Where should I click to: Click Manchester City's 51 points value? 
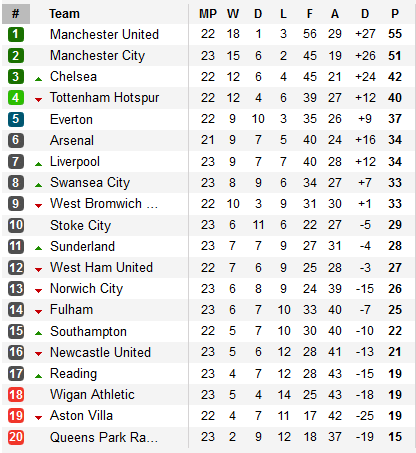pyautogui.click(x=395, y=56)
